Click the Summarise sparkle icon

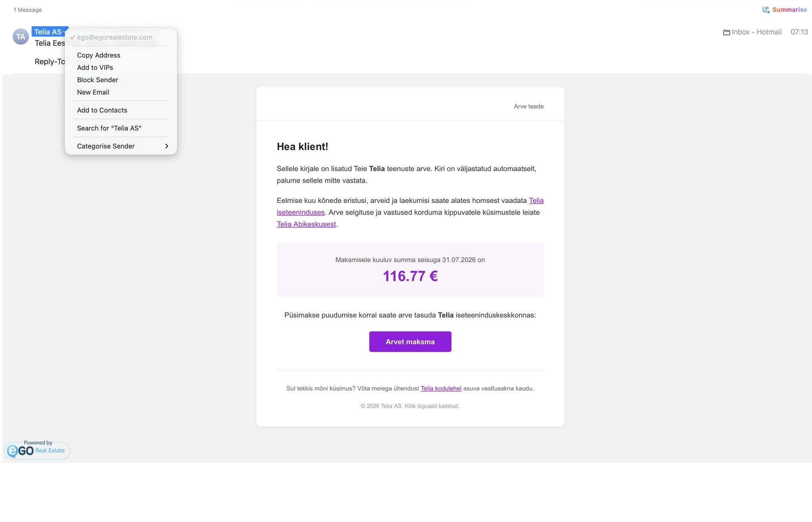766,10
